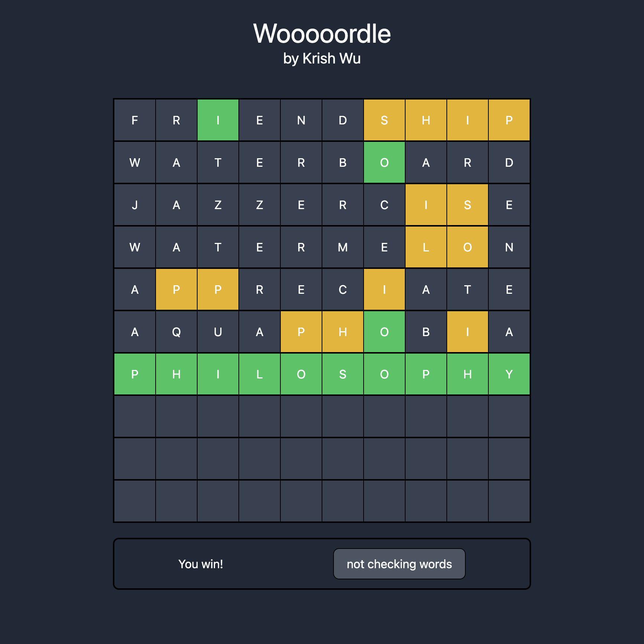The height and width of the screenshot is (644, 644).
Task: Click the green I tile in FRIENDSHIP
Action: pos(218,120)
